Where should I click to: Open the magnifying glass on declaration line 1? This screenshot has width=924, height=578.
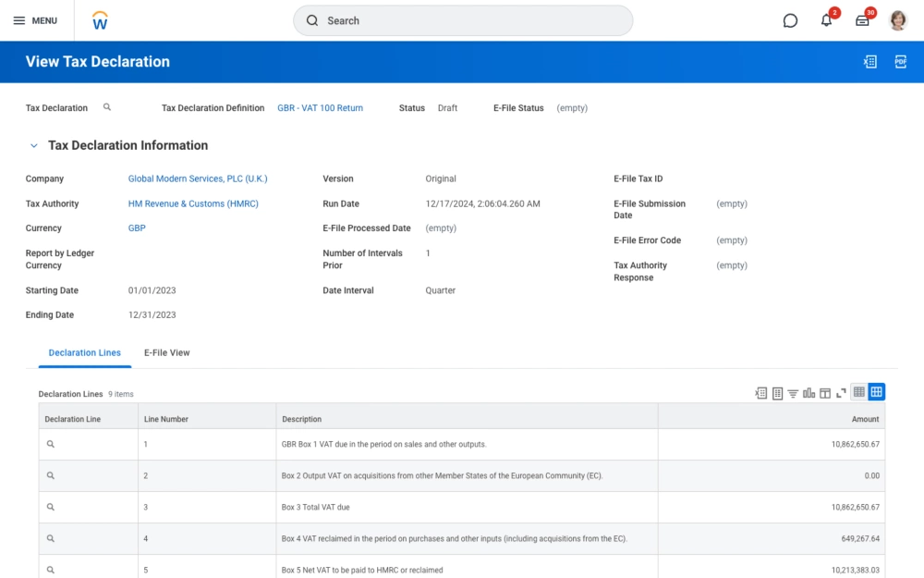49,444
